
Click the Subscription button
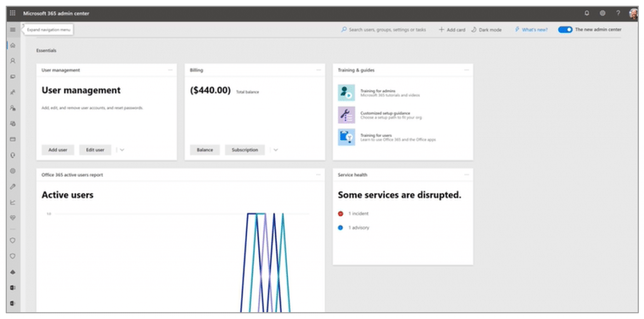click(245, 150)
